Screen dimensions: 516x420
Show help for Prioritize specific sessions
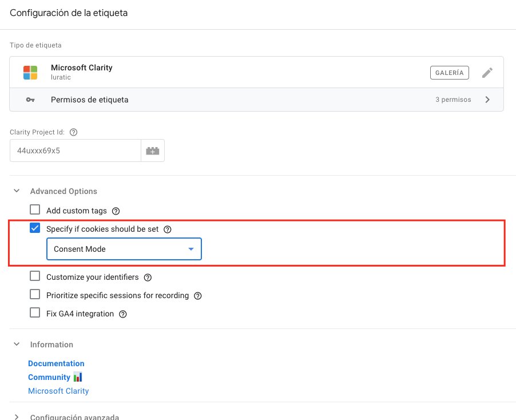[198, 296]
